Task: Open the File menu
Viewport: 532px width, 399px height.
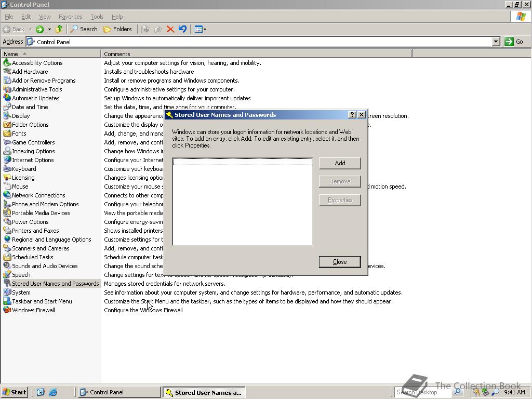Action: tap(9, 17)
